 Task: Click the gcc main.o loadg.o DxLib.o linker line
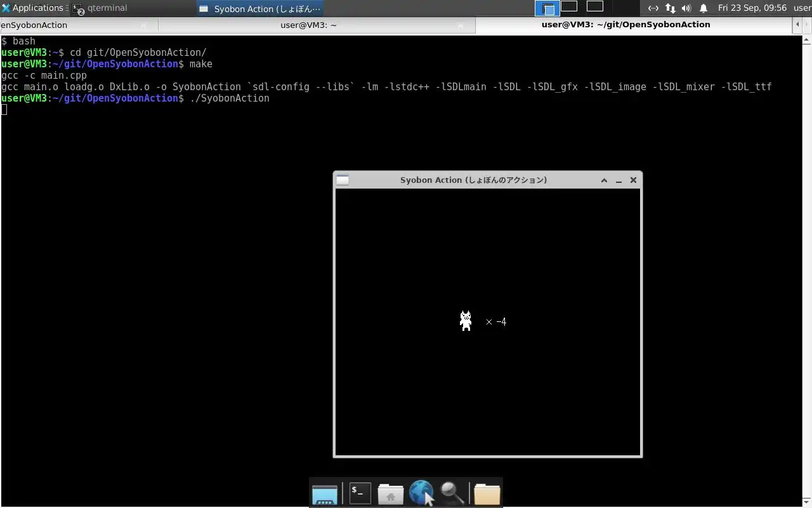pyautogui.click(x=386, y=87)
